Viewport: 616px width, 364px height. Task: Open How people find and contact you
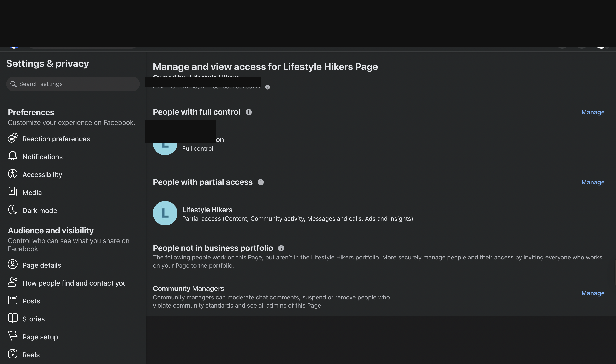[75, 283]
